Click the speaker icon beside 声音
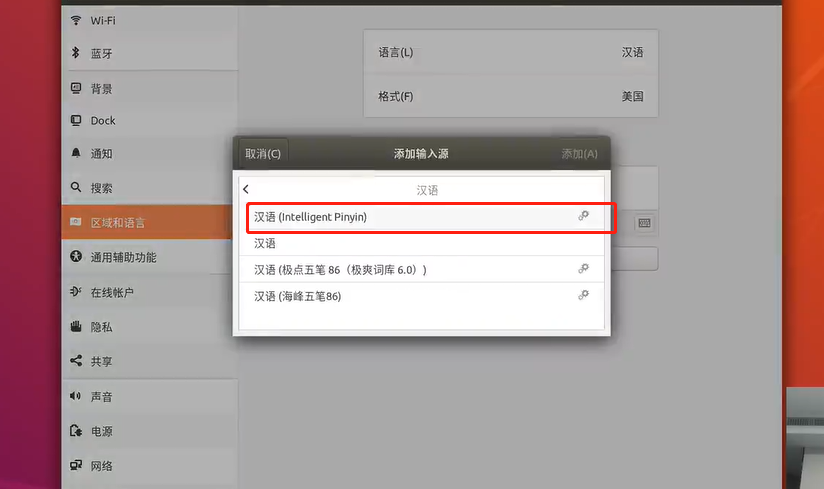Viewport: 824px width, 489px height. click(x=76, y=396)
